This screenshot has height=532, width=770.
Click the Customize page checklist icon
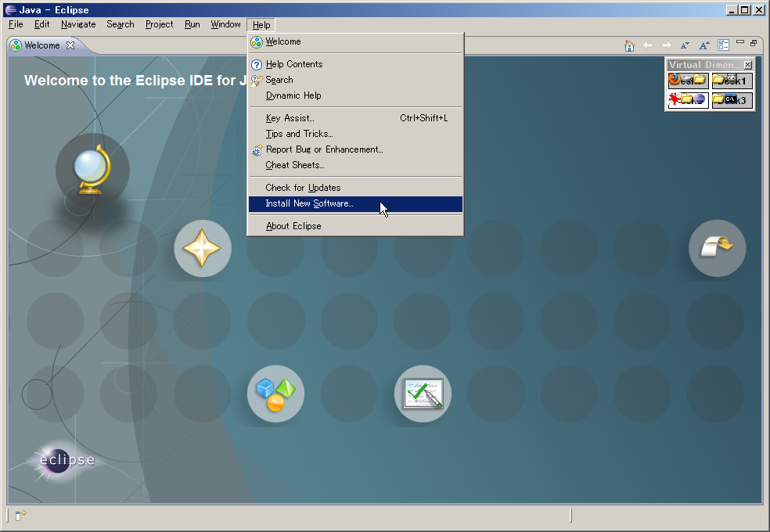click(x=723, y=45)
